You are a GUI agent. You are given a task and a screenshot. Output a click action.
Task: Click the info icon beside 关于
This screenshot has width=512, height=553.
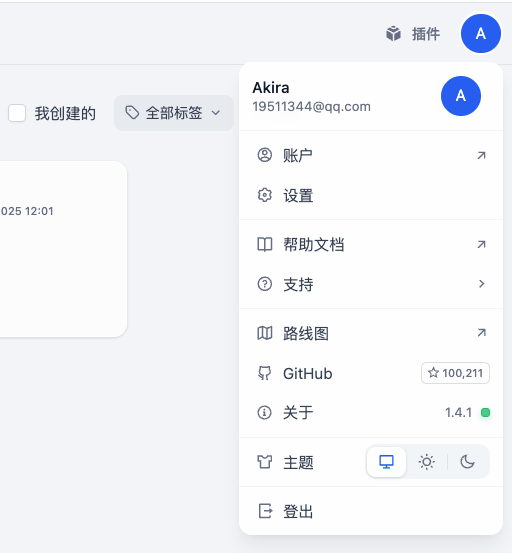[264, 412]
